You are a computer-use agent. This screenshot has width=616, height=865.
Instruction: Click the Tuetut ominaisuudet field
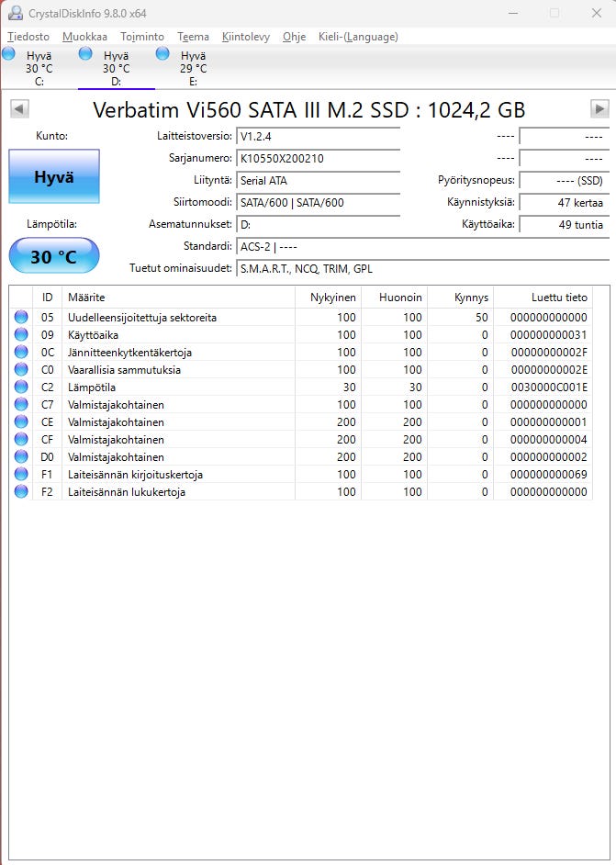tap(422, 269)
